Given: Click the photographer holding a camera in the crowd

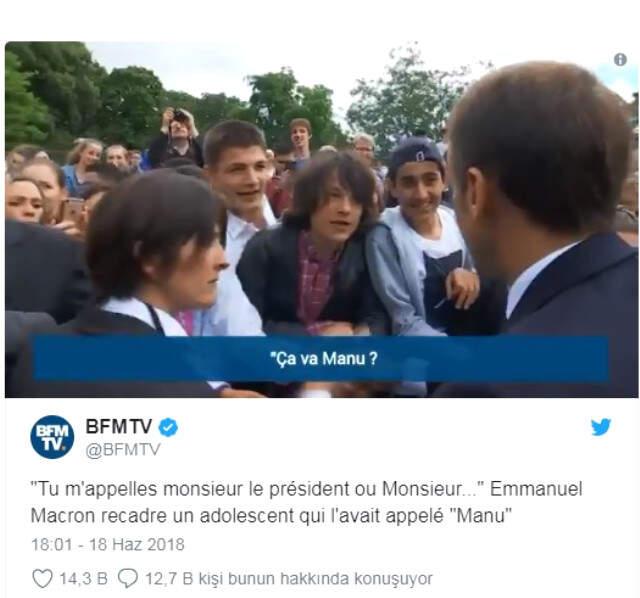Looking at the screenshot, I should tap(176, 135).
